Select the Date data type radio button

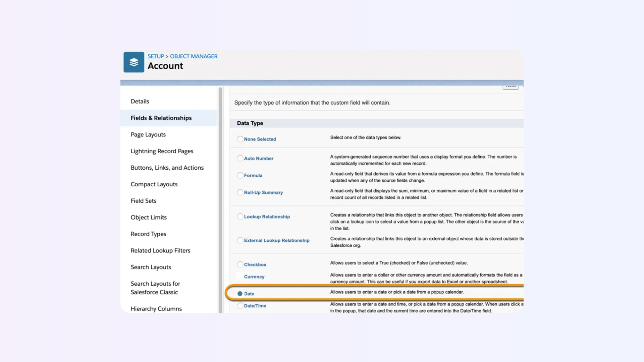tap(240, 294)
